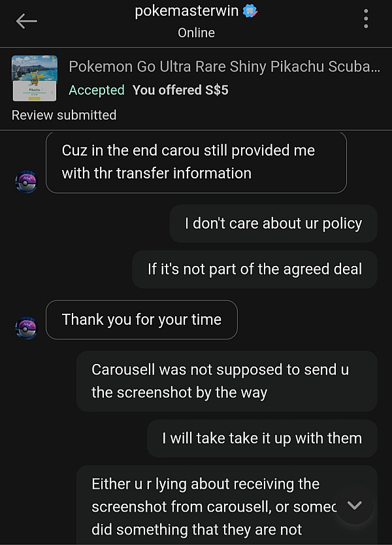Select the 'Carousell was not supposed to send' message
Image resolution: width=392 pixels, height=545 pixels.
(x=227, y=381)
